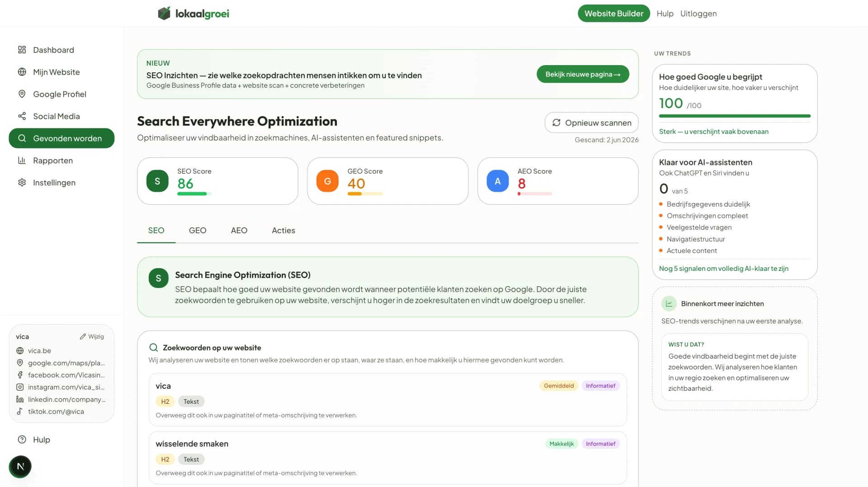
Task: Click the Hulp question mark icon in sidebar
Action: pyautogui.click(x=22, y=440)
